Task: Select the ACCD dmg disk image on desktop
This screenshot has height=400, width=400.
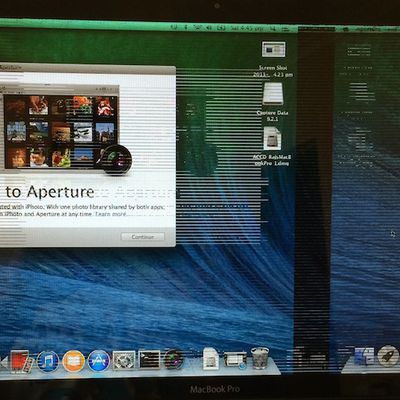Action: point(272,146)
